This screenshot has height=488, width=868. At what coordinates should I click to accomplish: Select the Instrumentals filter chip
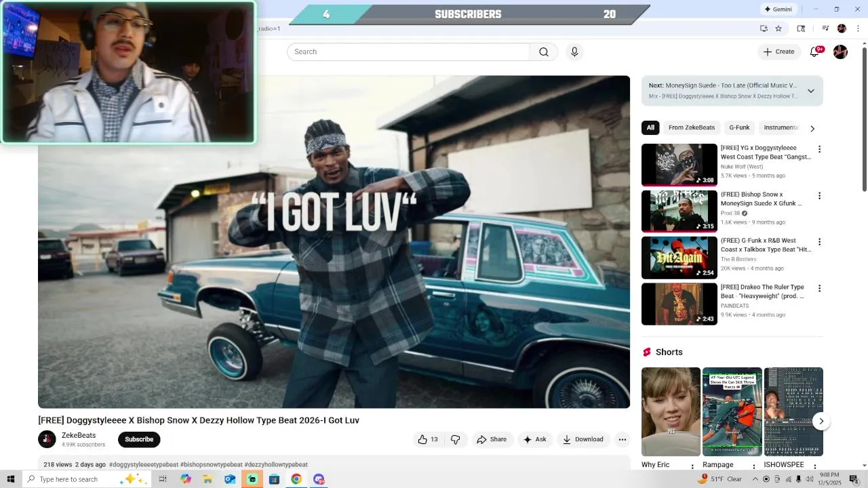tap(780, 127)
